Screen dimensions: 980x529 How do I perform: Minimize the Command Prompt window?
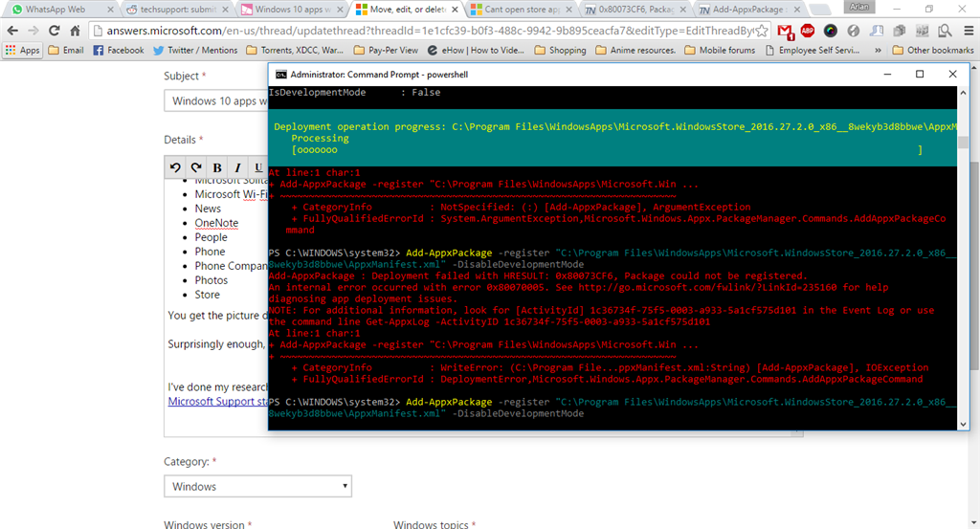tap(887, 74)
